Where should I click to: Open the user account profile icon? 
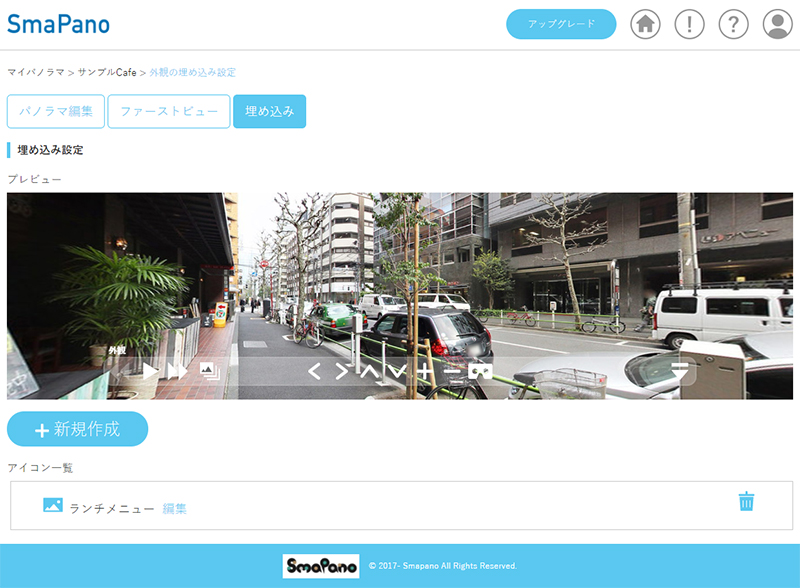[x=777, y=24]
